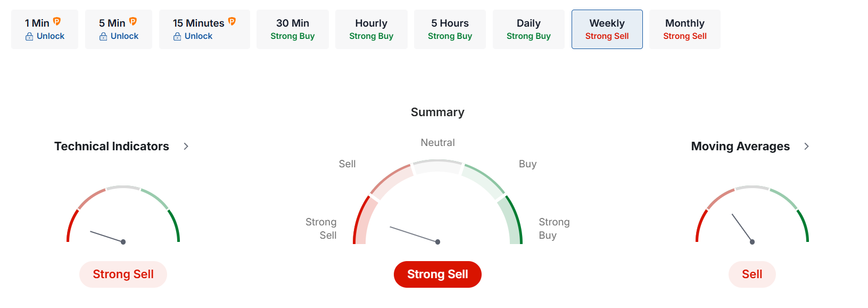Click the lock icon under 5 Min

point(103,37)
